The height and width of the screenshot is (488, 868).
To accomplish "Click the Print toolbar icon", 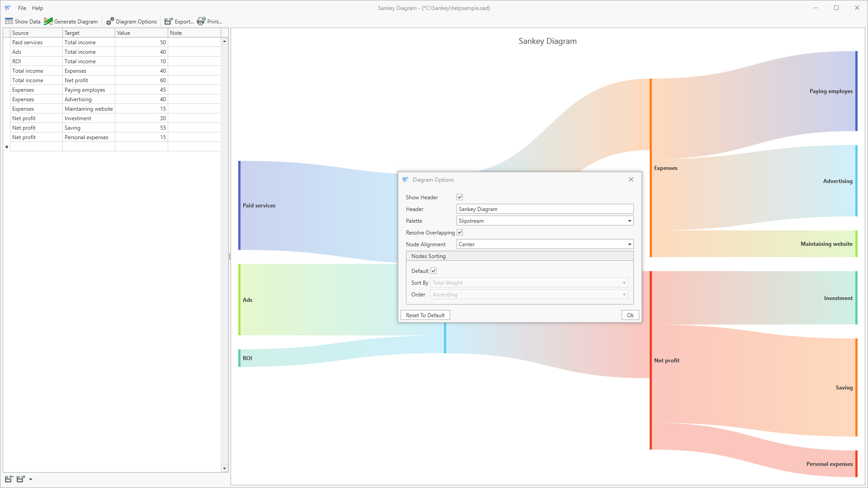I will point(201,21).
